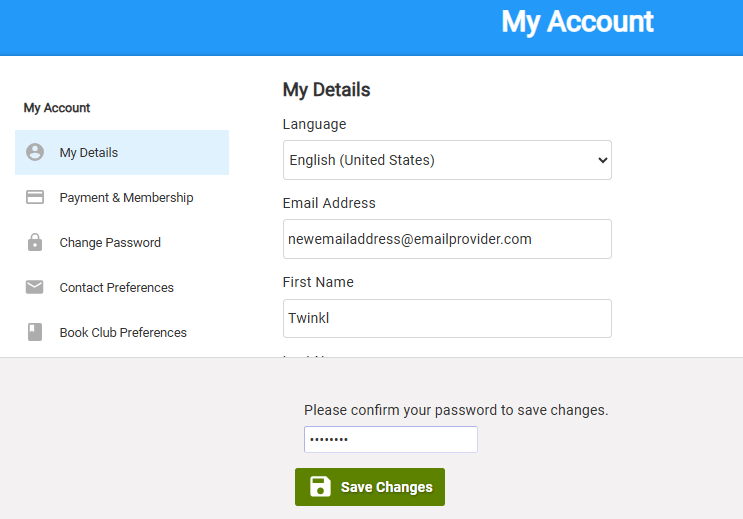Open the Language dropdown
743x519 pixels.
[x=447, y=160]
